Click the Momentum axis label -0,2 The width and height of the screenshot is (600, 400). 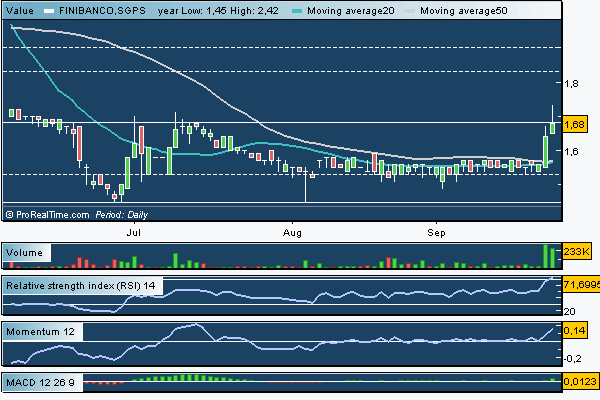573,359
